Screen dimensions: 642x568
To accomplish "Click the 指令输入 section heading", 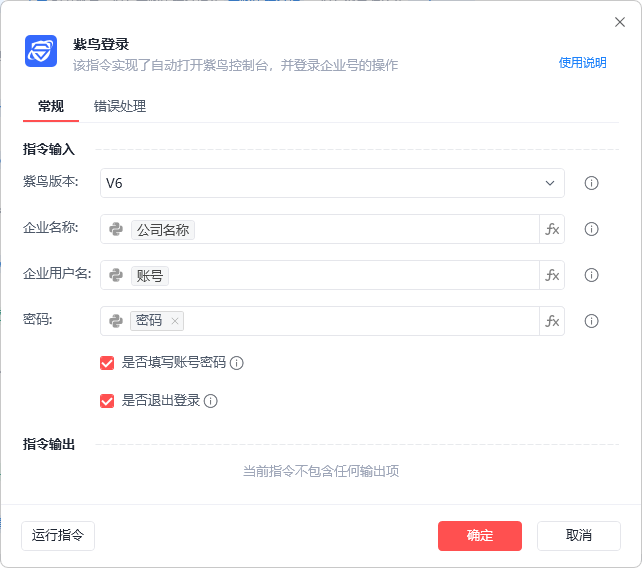I will point(49,149).
